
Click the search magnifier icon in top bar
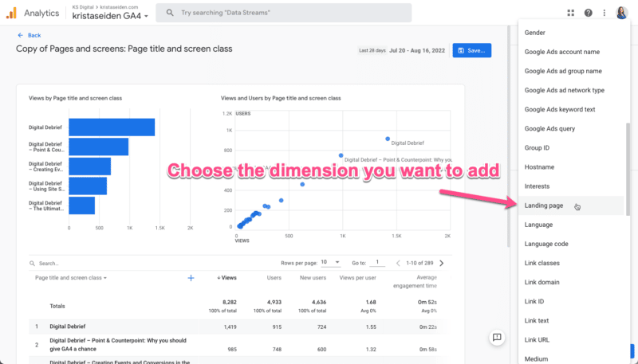point(170,13)
